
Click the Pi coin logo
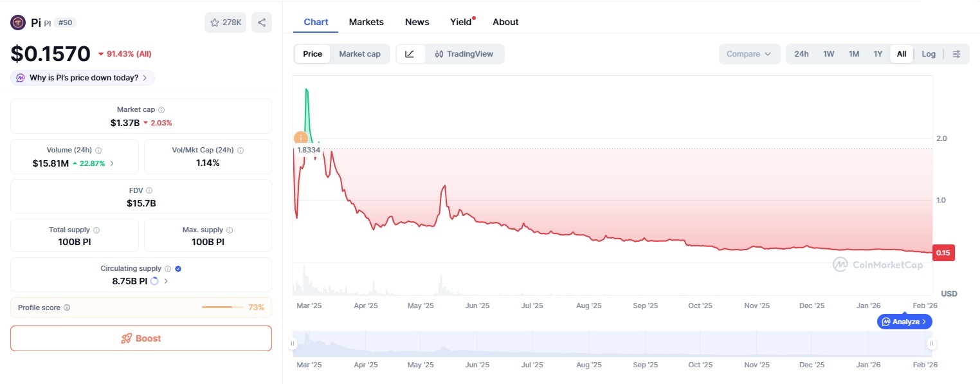[17, 22]
